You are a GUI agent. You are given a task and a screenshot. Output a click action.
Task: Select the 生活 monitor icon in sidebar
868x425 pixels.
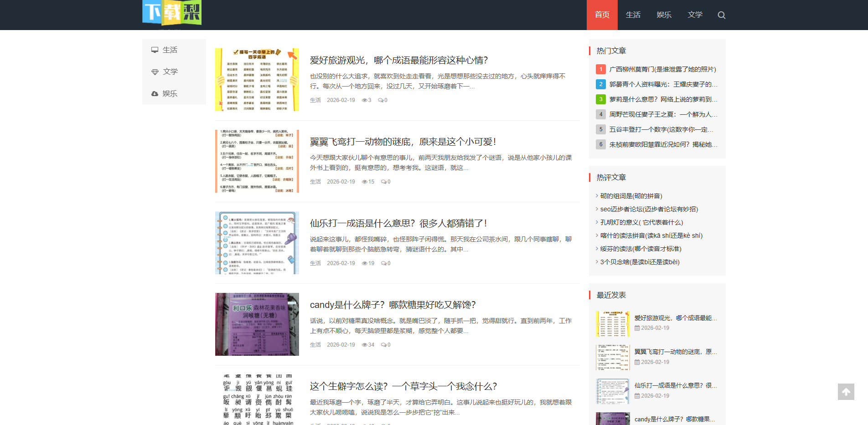pyautogui.click(x=155, y=49)
